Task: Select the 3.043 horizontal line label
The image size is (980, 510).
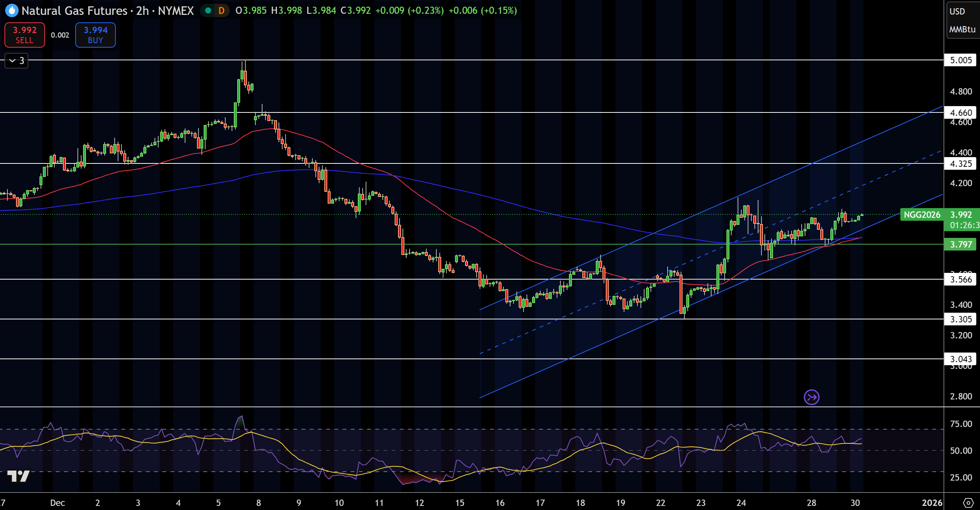Action: pyautogui.click(x=961, y=359)
